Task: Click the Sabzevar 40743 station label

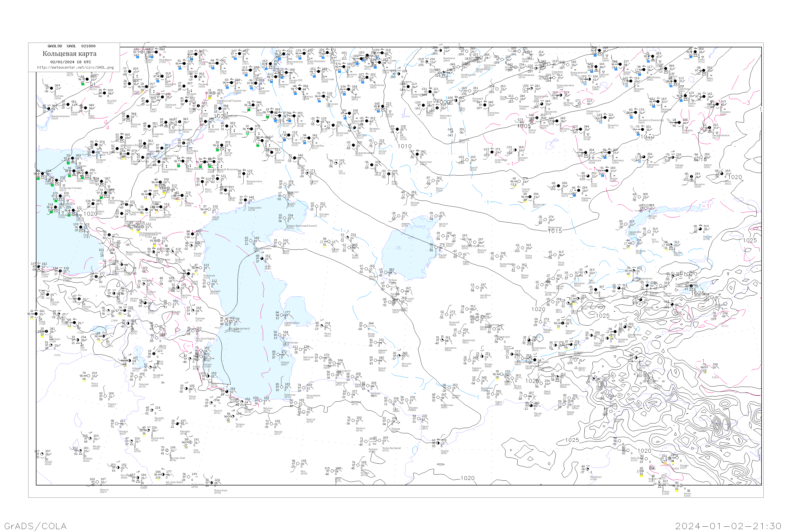Action: (360, 429)
